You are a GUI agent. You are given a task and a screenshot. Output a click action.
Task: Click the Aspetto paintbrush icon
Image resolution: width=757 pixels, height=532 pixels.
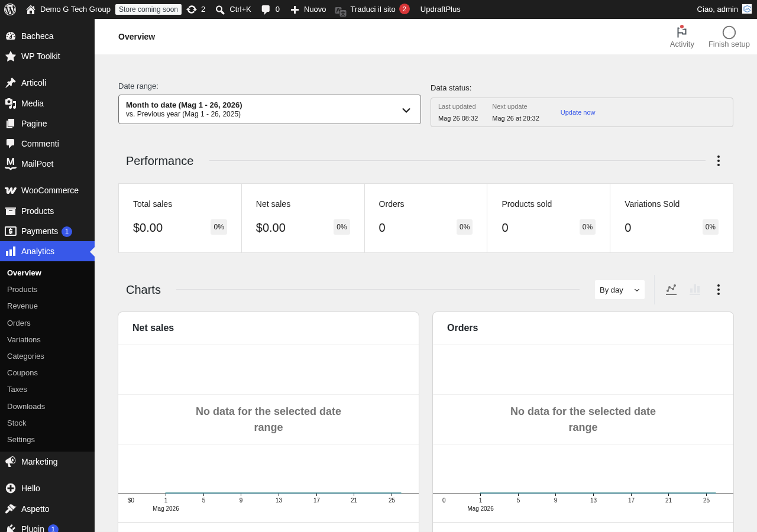(x=11, y=509)
